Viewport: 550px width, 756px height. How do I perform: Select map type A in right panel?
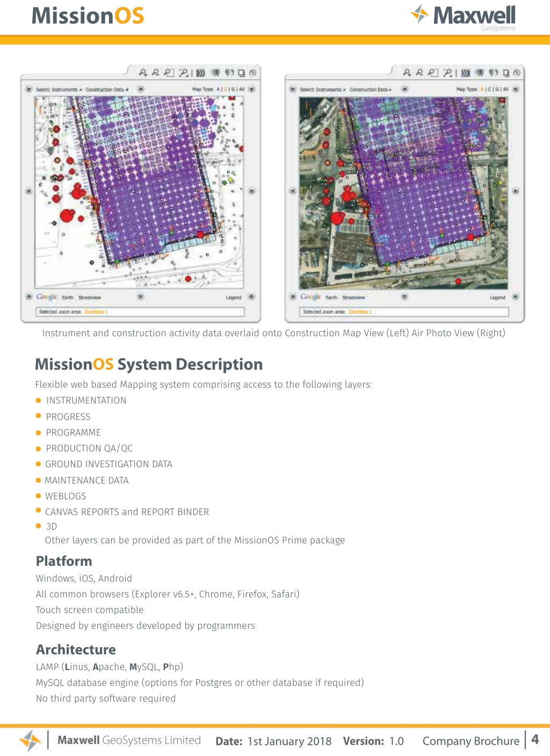pos(482,89)
